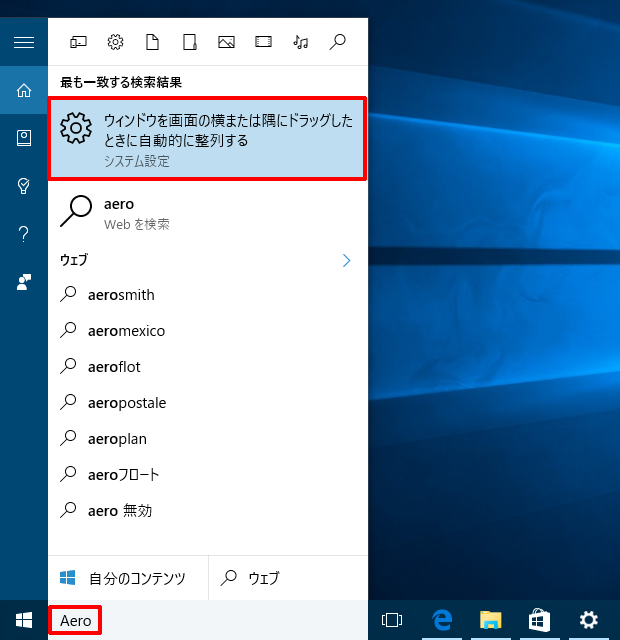
Task: Filter search results by Photos
Action: (227, 42)
